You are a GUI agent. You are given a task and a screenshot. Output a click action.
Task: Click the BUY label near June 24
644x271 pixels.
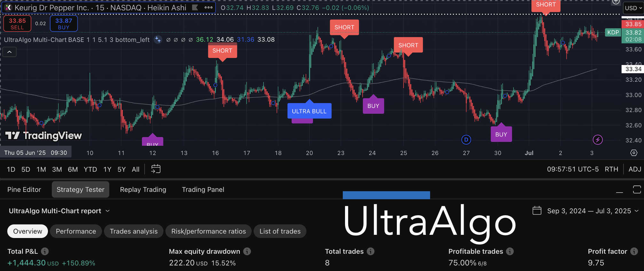coord(373,106)
